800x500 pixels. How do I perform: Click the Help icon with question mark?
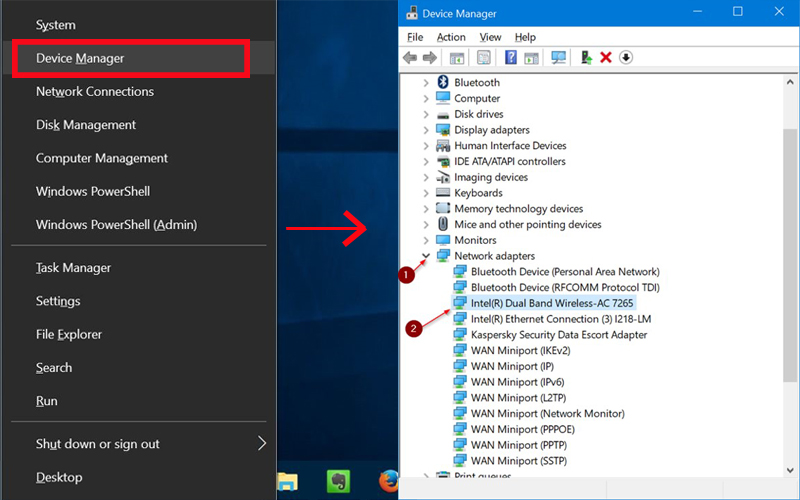511,58
